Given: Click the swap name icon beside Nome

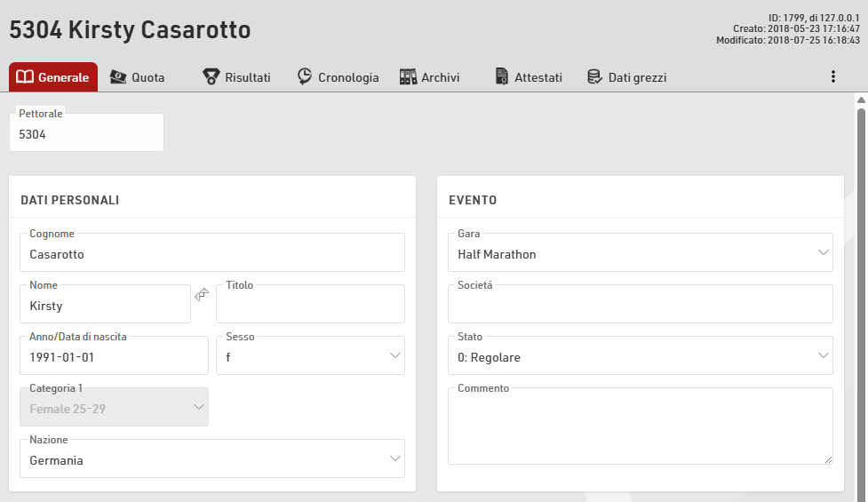Looking at the screenshot, I should click(202, 294).
